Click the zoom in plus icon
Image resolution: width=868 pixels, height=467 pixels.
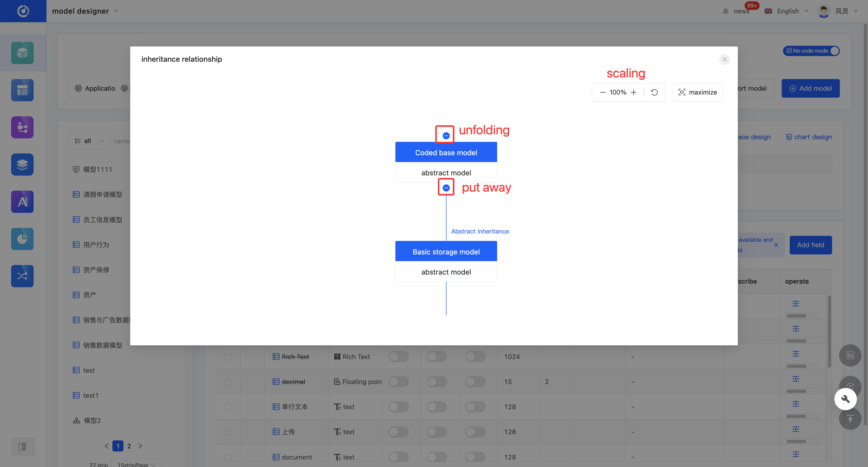(x=633, y=92)
